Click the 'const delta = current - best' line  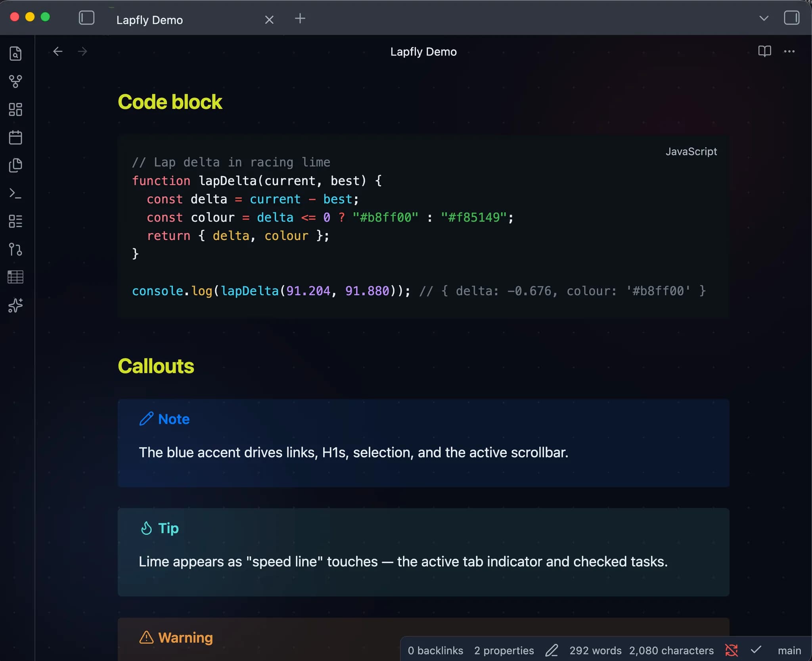pyautogui.click(x=253, y=199)
